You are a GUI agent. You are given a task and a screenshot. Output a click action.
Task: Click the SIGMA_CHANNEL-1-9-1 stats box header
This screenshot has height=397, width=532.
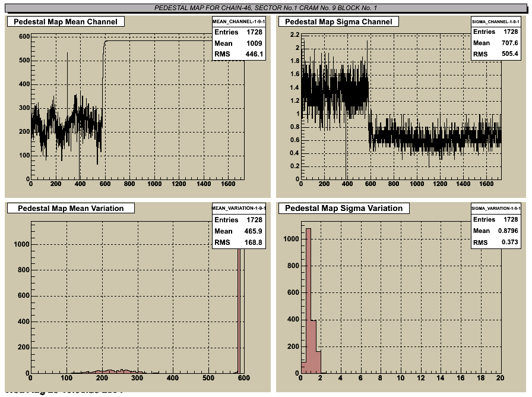point(496,21)
